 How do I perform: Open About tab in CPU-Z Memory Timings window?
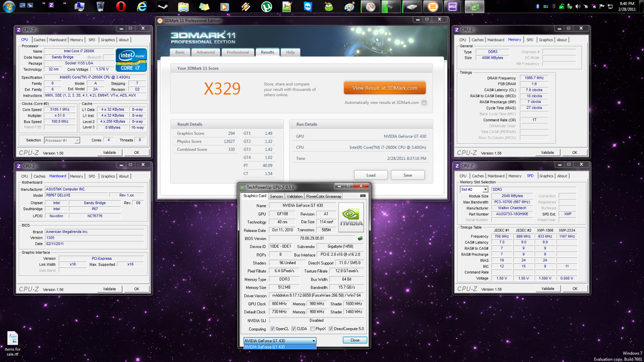click(562, 40)
